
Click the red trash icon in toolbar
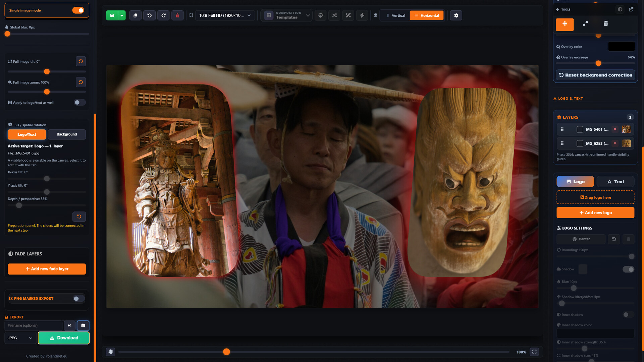pos(178,15)
